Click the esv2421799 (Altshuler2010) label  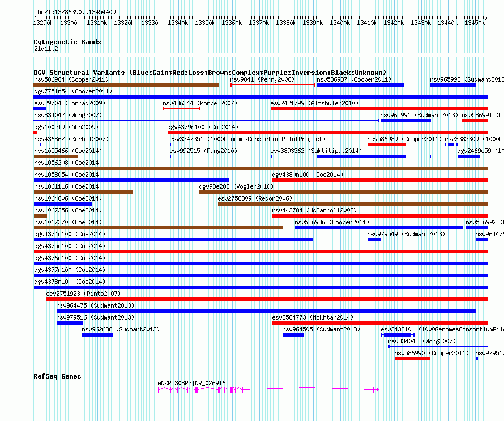(x=314, y=103)
